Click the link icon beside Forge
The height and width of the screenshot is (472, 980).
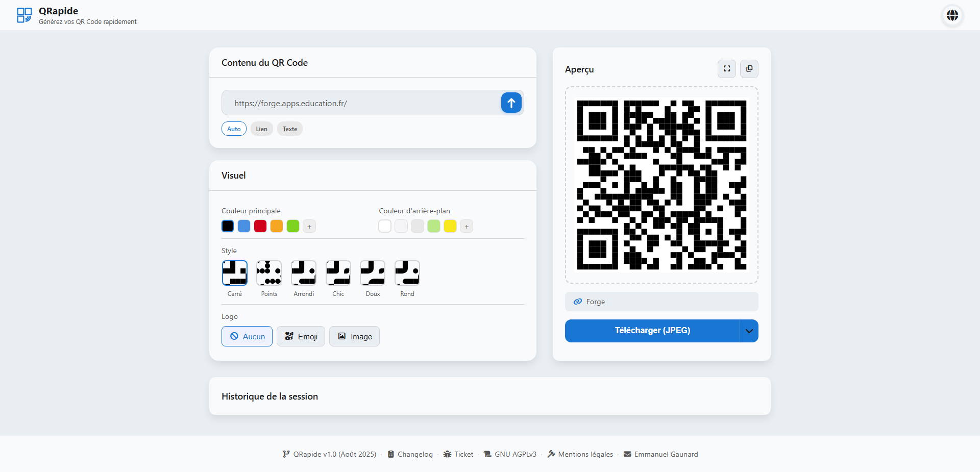tap(578, 302)
